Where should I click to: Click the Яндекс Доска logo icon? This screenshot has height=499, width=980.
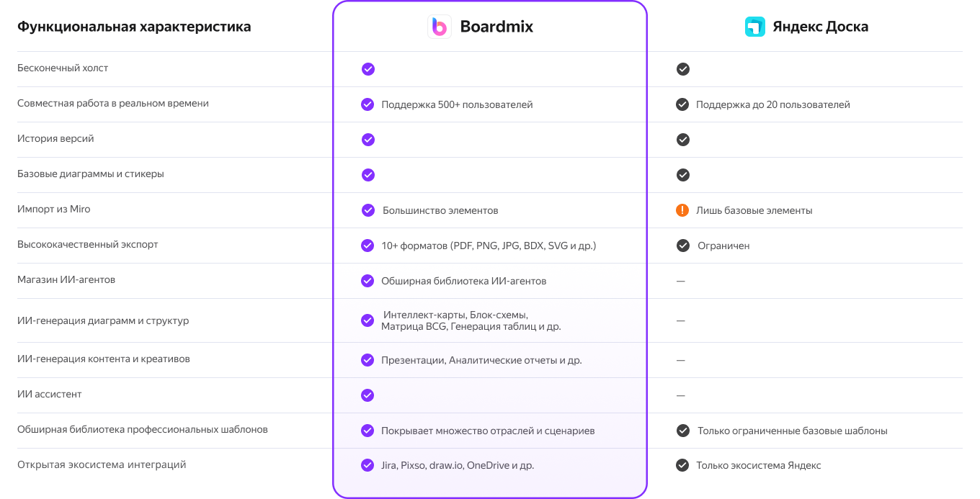[754, 27]
